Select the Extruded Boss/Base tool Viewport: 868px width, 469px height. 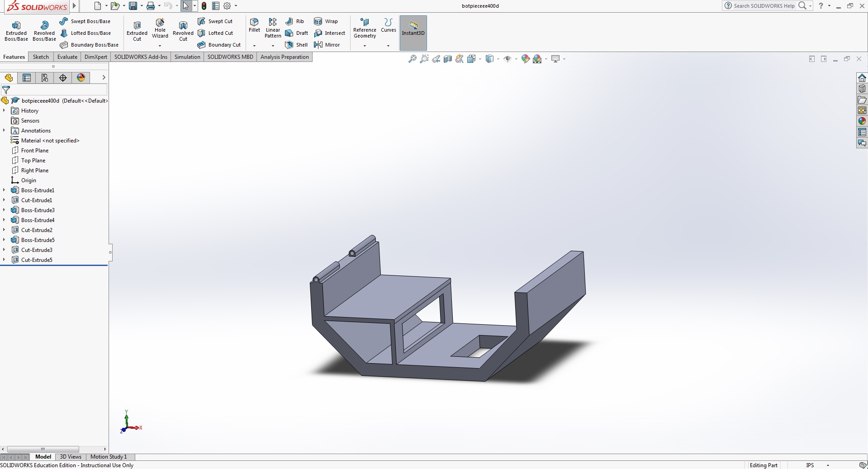pyautogui.click(x=16, y=31)
